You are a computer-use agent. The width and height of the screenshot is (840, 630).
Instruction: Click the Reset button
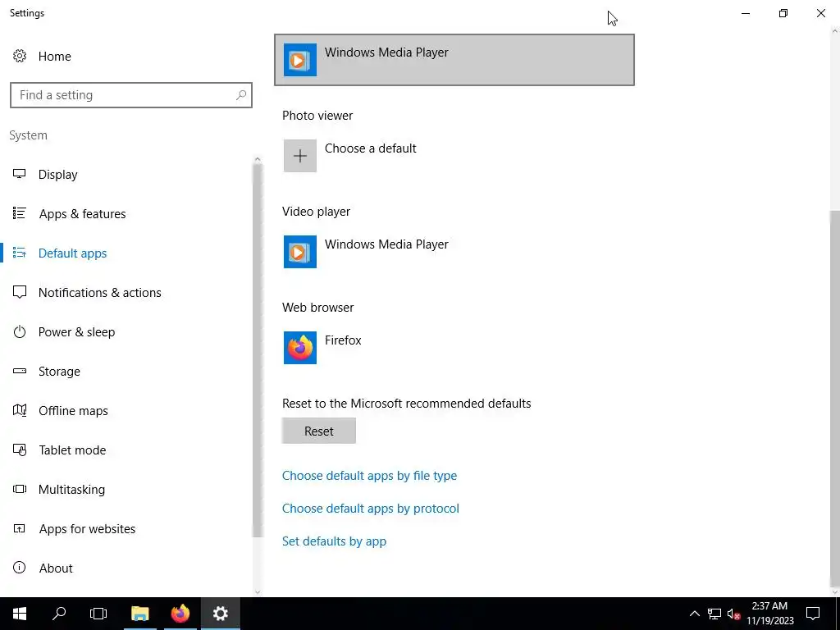tap(319, 431)
